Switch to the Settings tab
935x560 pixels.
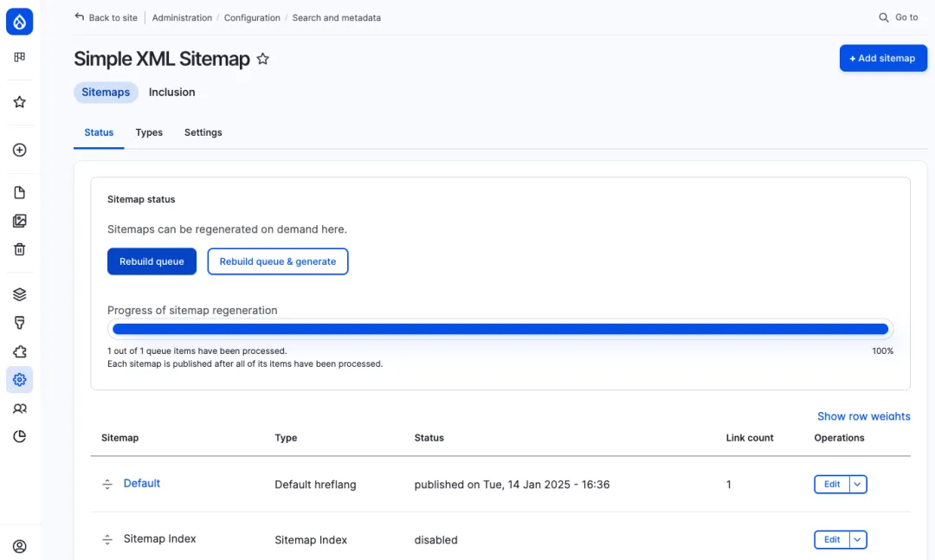coord(203,132)
